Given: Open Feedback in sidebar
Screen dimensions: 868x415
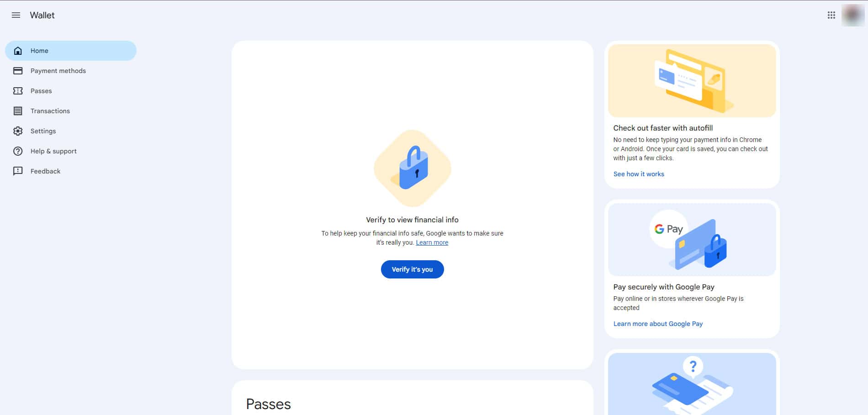Looking at the screenshot, I should (71, 171).
